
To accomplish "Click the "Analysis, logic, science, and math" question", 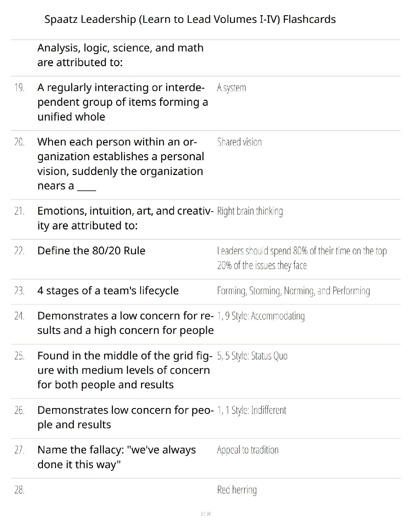I will coord(121,55).
